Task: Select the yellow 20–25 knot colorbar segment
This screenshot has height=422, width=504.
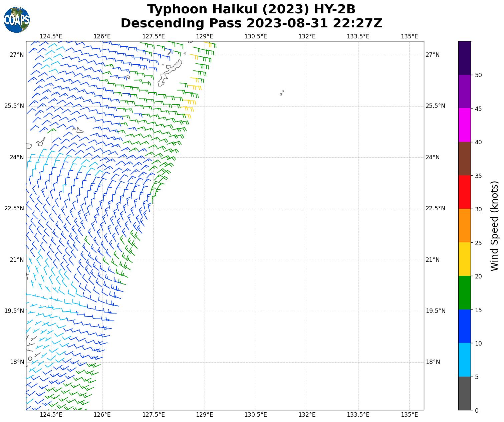Action: [x=464, y=259]
